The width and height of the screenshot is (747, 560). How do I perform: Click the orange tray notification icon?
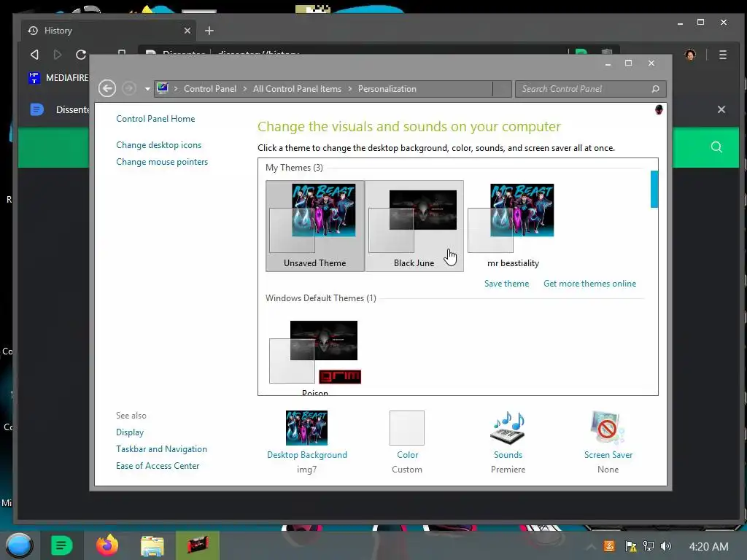pyautogui.click(x=609, y=546)
